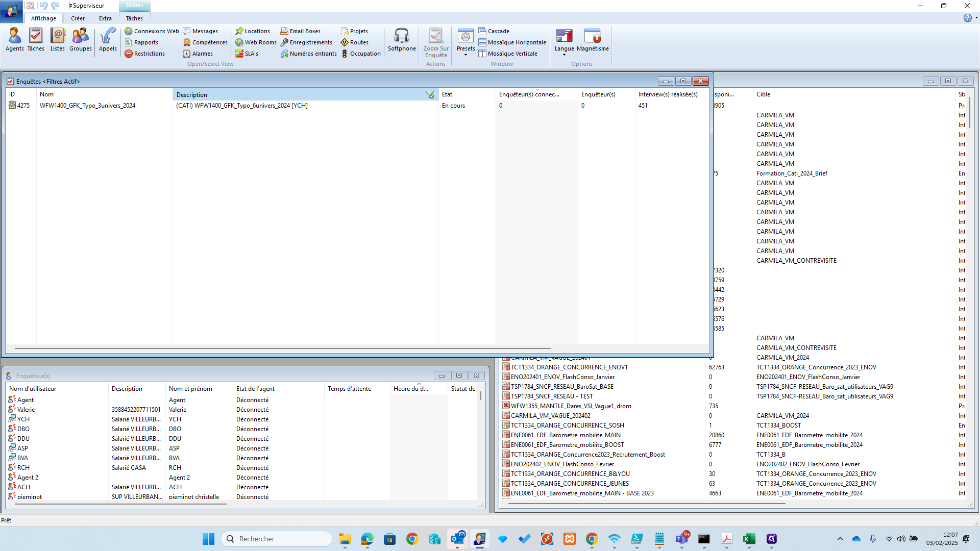The image size is (980, 551).
Task: Launch the Softphone
Action: 402,40
